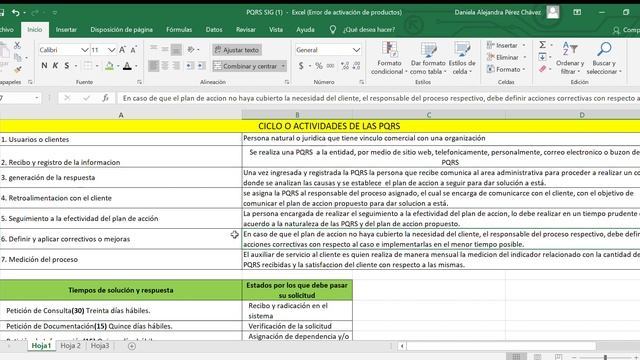Open the Insertar ribbon tab
640x360 pixels.
66,29
